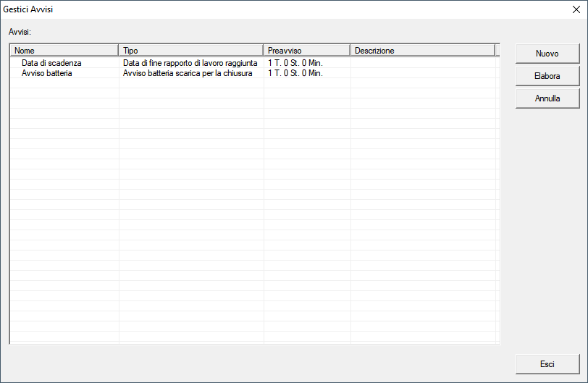Image resolution: width=588 pixels, height=383 pixels.
Task: Click the Preavviso column header
Action: (x=306, y=51)
